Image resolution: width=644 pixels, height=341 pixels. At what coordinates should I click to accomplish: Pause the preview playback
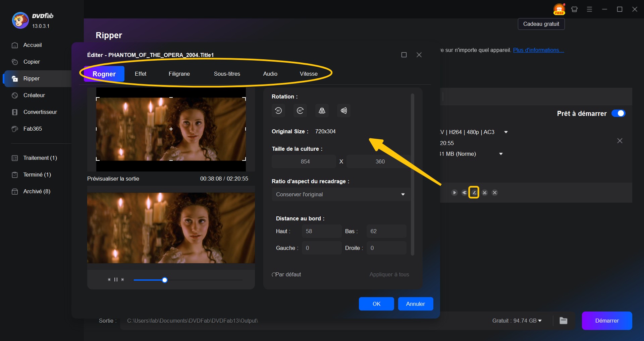click(x=116, y=280)
